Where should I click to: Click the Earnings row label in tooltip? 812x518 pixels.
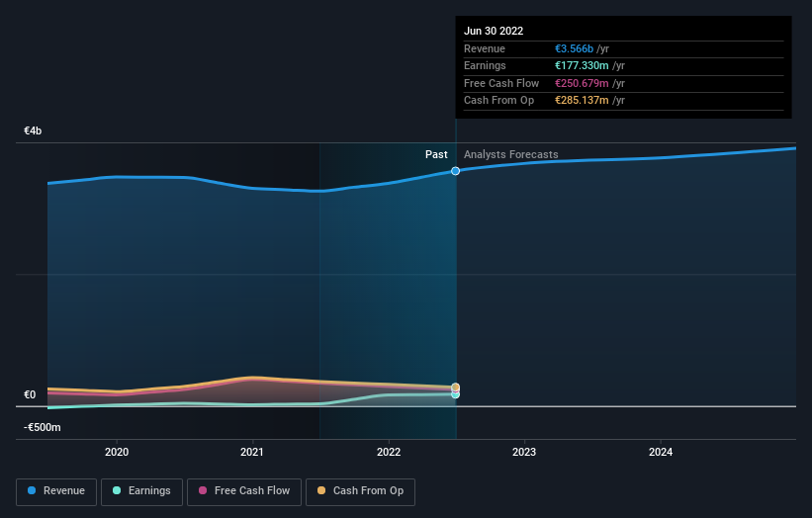(485, 65)
